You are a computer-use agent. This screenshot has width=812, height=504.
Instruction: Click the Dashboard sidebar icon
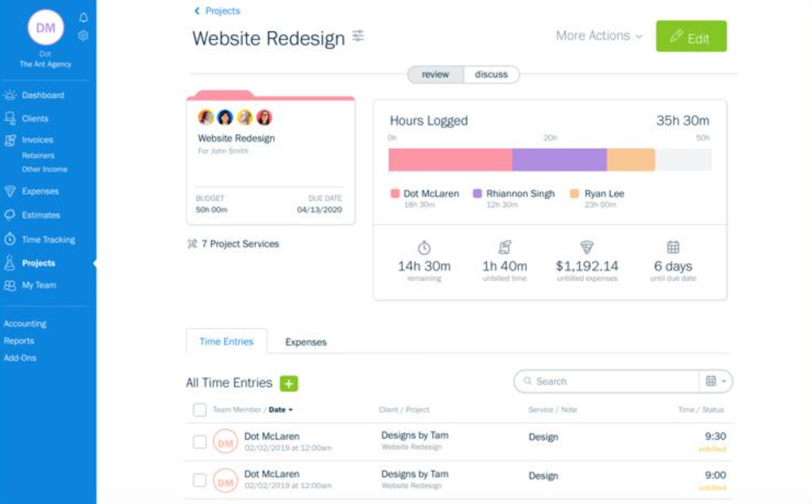10,95
